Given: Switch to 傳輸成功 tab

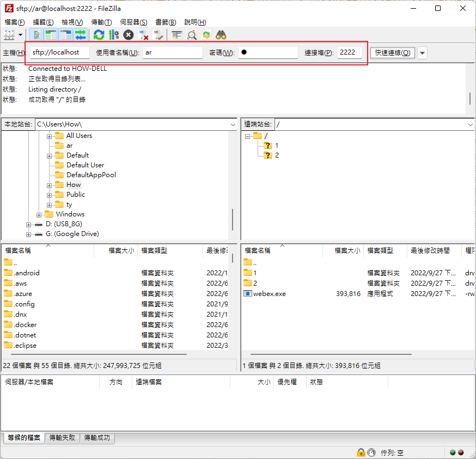Looking at the screenshot, I should 97,438.
